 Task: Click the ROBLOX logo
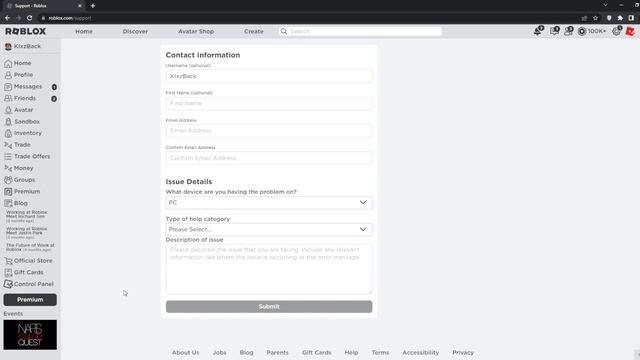tap(25, 31)
